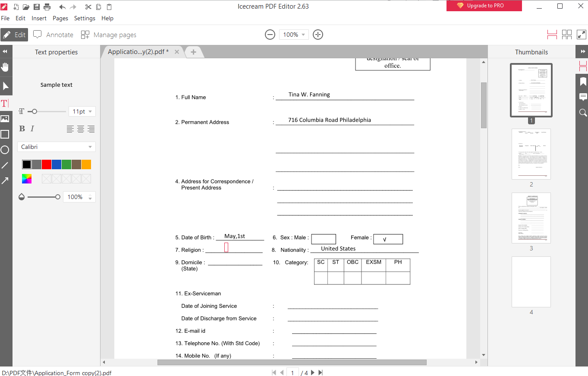Open the 11pt font size dropdown
588x376 pixels.
[x=82, y=111]
